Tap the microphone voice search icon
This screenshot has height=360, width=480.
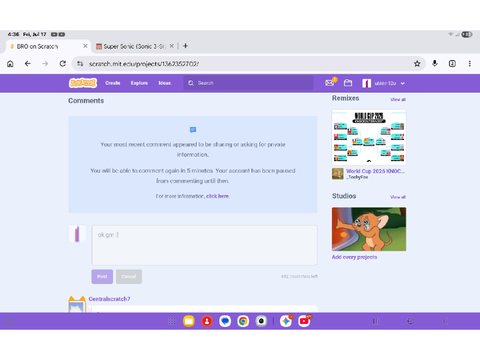pos(435,63)
